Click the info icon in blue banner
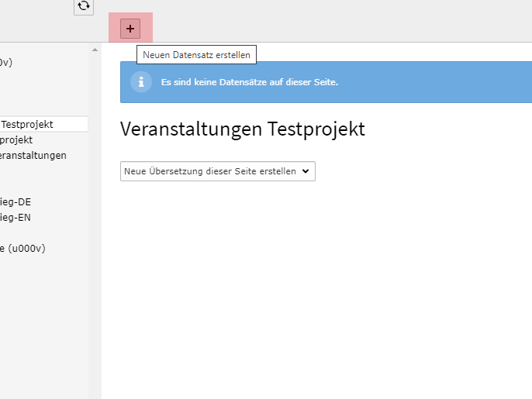This screenshot has height=399, width=532. [x=140, y=82]
